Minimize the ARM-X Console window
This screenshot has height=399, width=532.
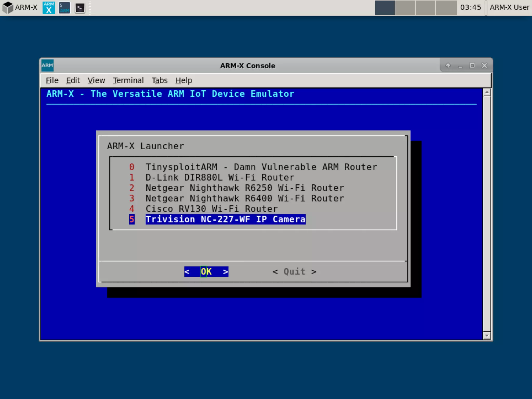tap(460, 66)
